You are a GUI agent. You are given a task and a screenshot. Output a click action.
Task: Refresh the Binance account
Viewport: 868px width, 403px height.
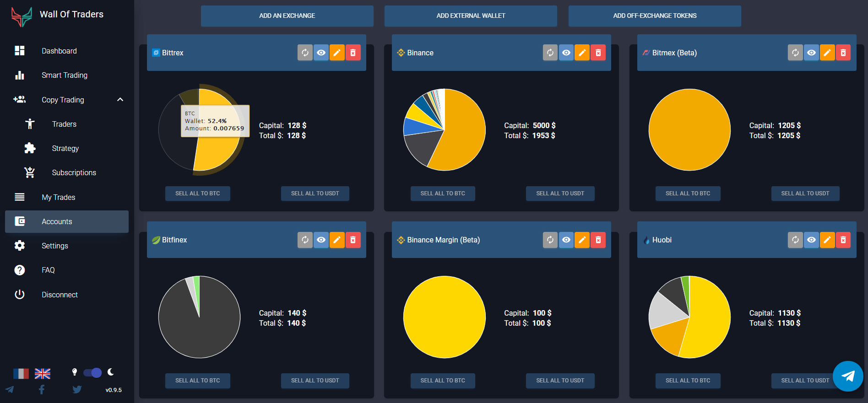pos(550,53)
